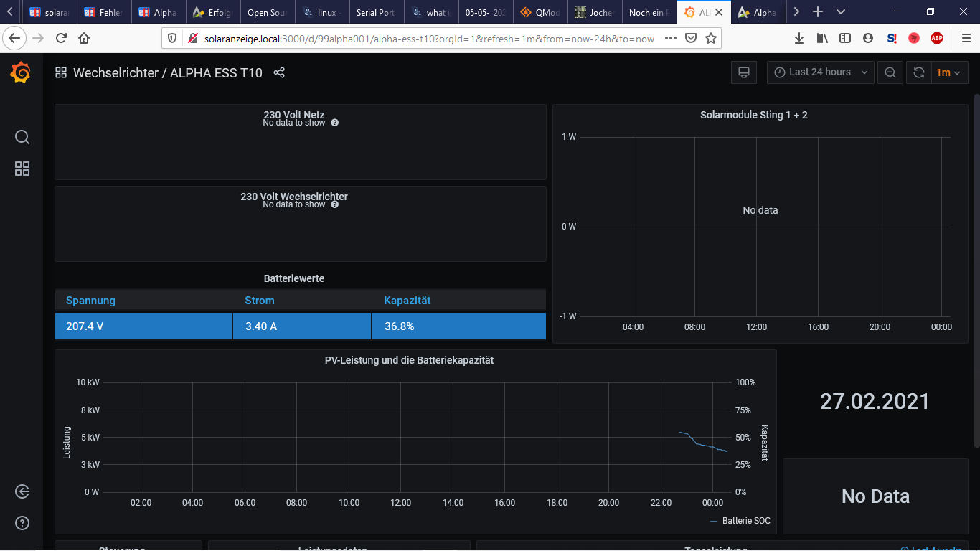
Task: Click the address bar URL field
Action: tap(429, 38)
